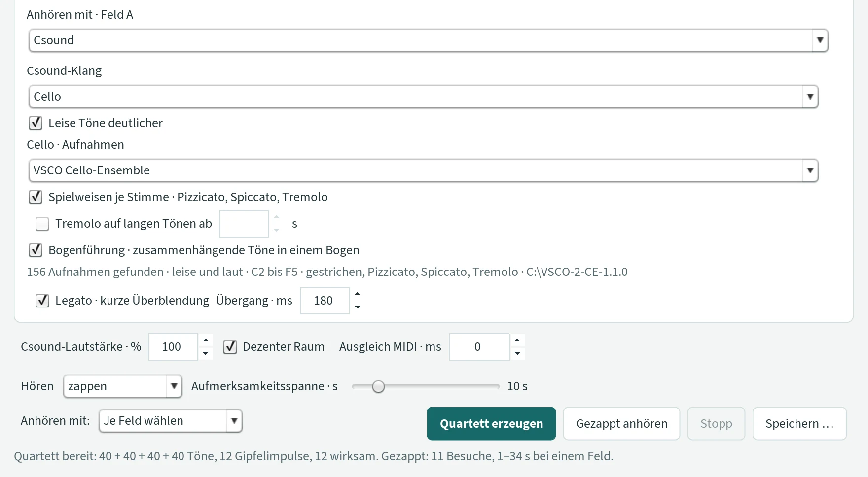Increase Csound-Lautstärke with up arrow
This screenshot has height=477, width=868.
pos(206,340)
